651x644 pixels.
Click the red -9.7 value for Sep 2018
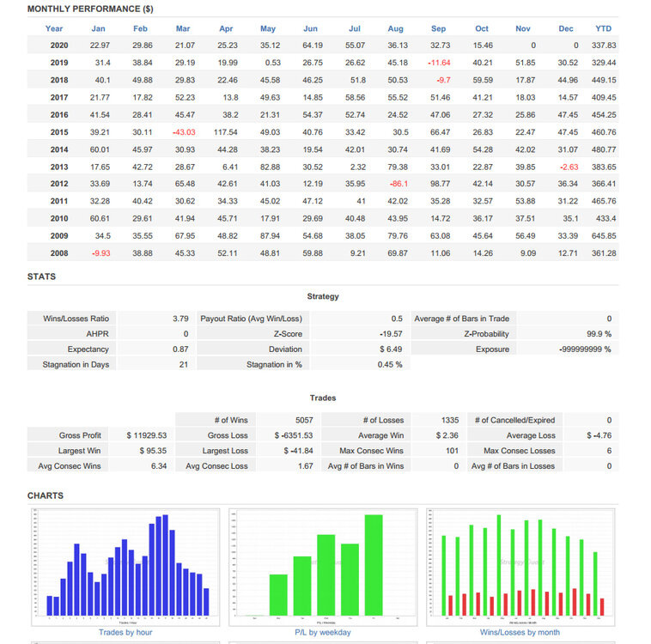pos(443,80)
